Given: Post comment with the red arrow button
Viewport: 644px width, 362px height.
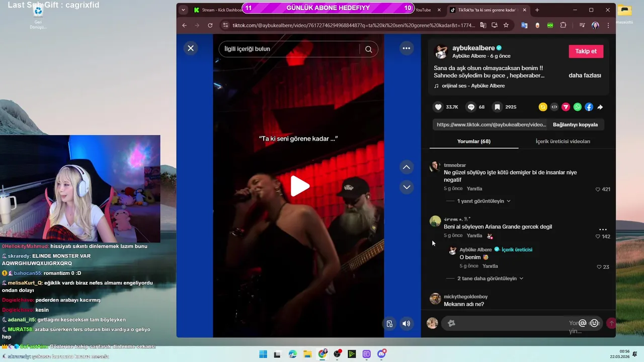Looking at the screenshot, I should click(x=611, y=323).
